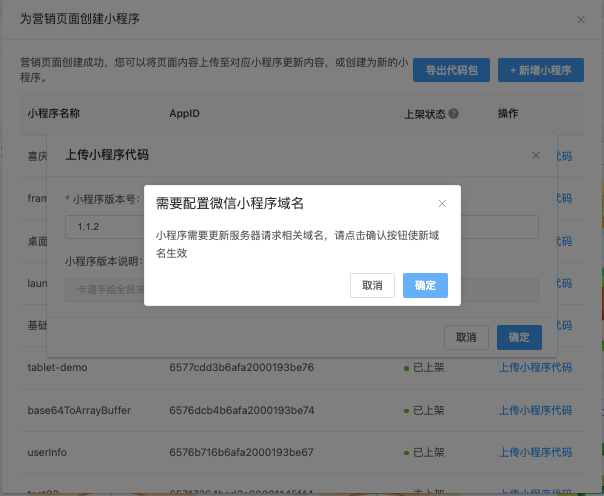
Task: Click the AppID of base64ToArrayBuffer row
Action: [241, 410]
